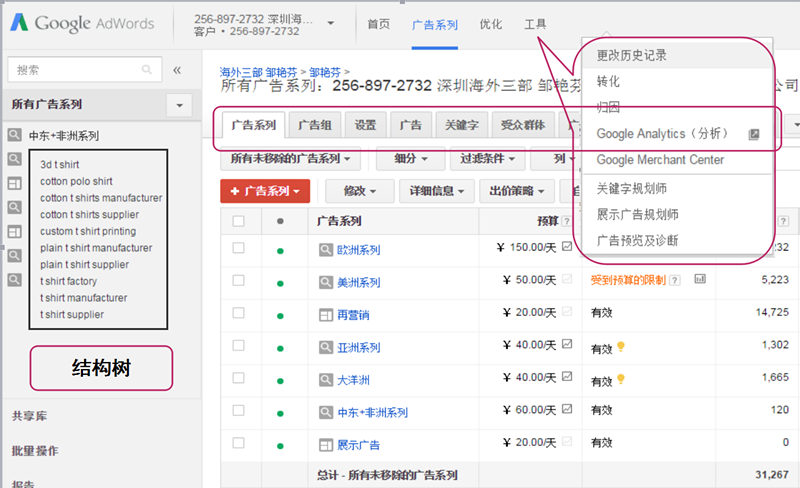Click search campaign icon beside 中东+非洲系列 in sidebar
This screenshot has height=488, width=800.
coord(14,135)
